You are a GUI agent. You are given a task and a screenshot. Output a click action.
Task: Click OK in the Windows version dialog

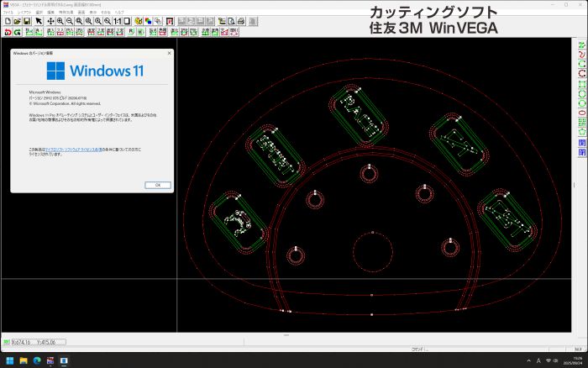158,185
